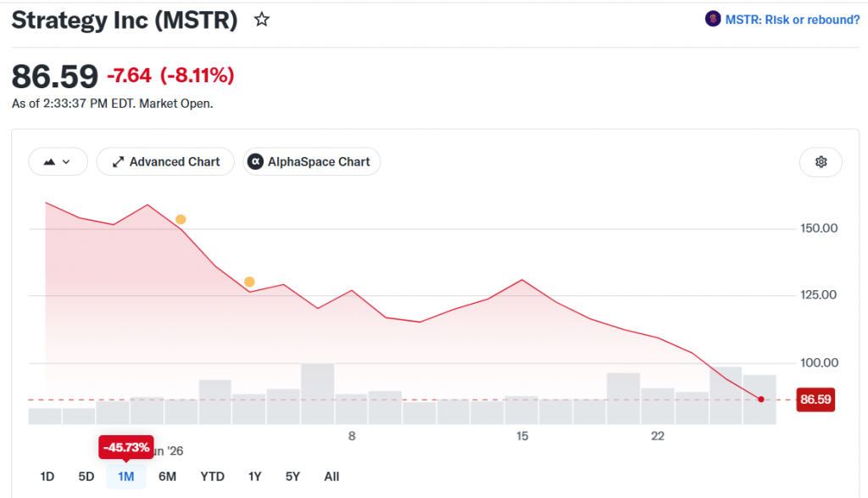This screenshot has width=868, height=498.
Task: Switch to the YTD range
Action: click(212, 477)
